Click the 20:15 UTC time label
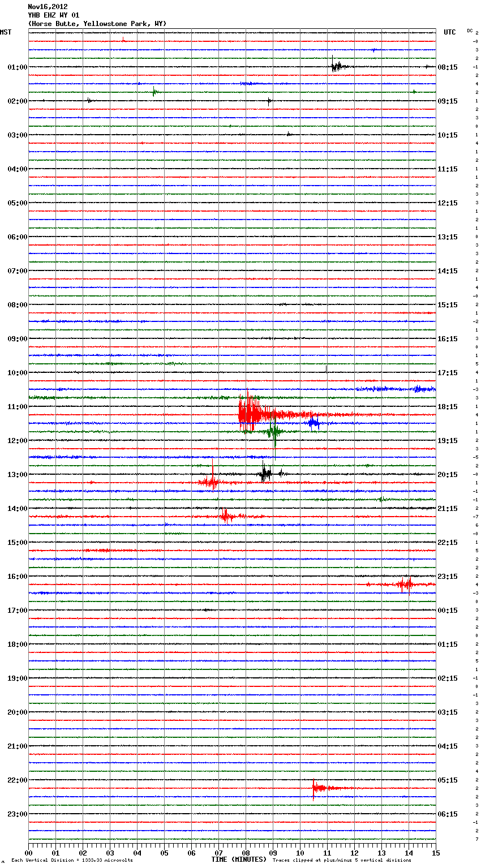Image resolution: width=481 pixels, height=868 pixels. pyautogui.click(x=448, y=475)
